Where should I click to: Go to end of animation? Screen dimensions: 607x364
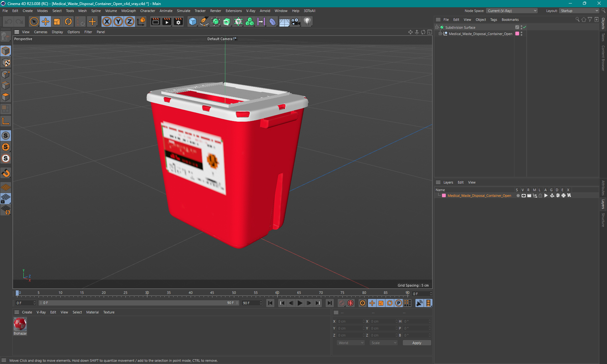coord(329,303)
